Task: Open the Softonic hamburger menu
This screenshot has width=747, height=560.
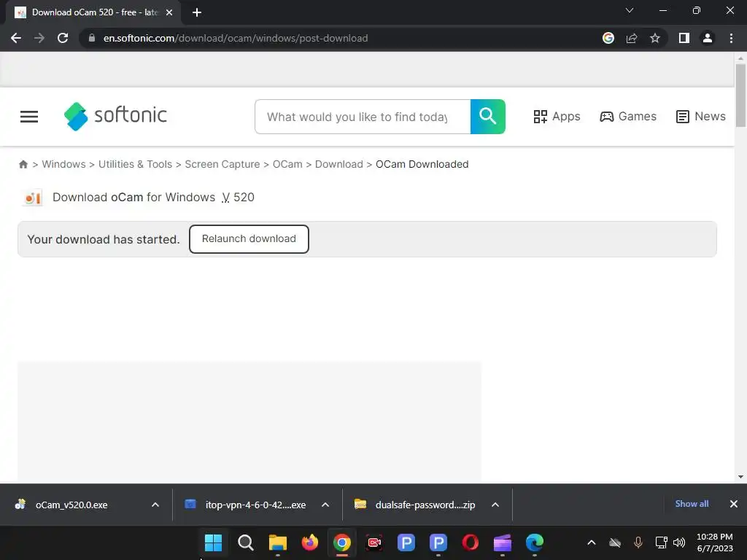Action: pos(29,117)
